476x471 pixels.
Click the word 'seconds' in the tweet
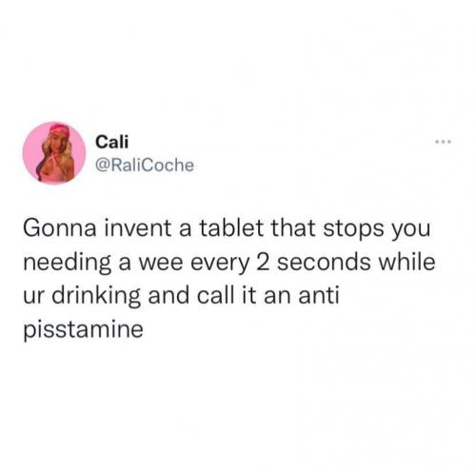point(324,263)
